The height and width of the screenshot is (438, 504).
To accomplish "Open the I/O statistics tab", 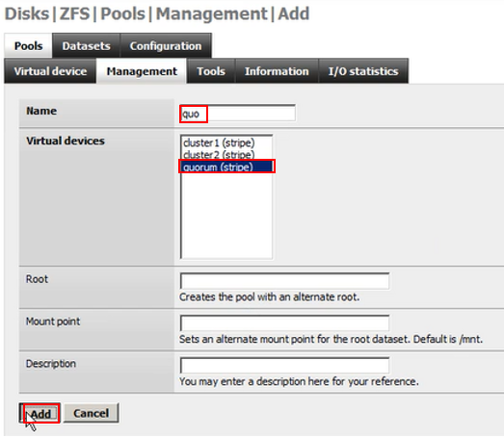I will (363, 71).
